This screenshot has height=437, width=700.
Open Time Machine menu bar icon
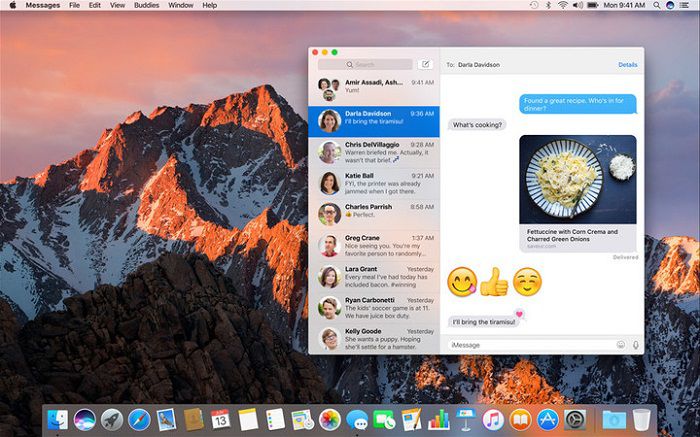(x=534, y=5)
